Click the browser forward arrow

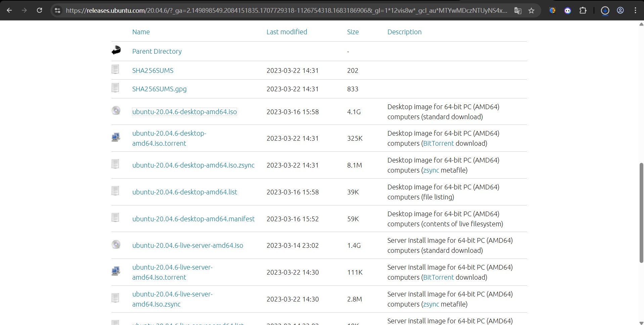point(24,10)
